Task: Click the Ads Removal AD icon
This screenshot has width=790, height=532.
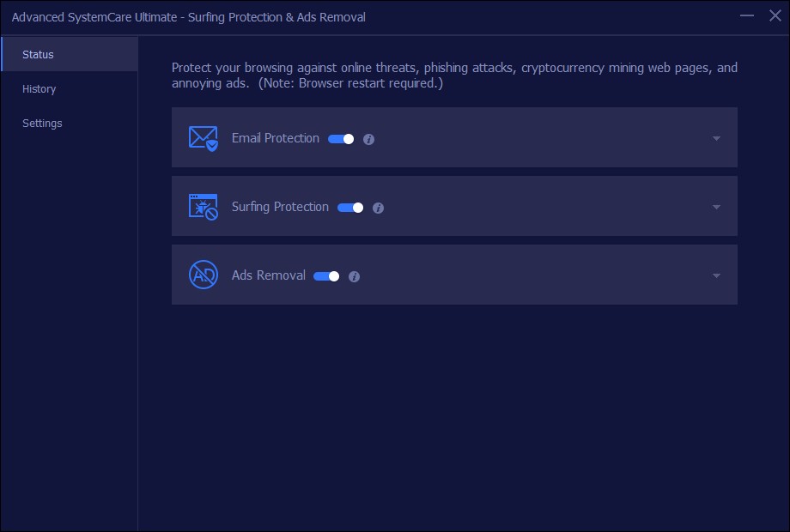Action: [203, 275]
